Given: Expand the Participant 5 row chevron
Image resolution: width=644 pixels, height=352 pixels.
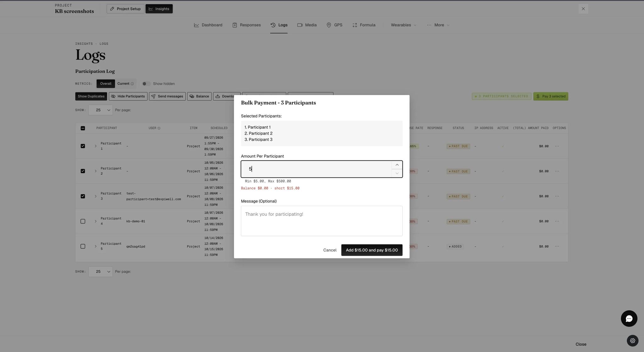Looking at the screenshot, I should point(96,246).
